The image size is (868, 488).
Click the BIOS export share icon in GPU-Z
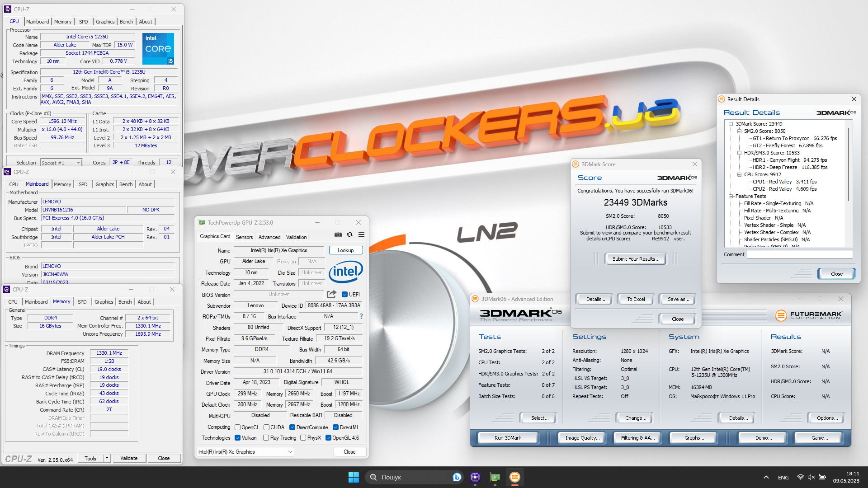coord(331,294)
